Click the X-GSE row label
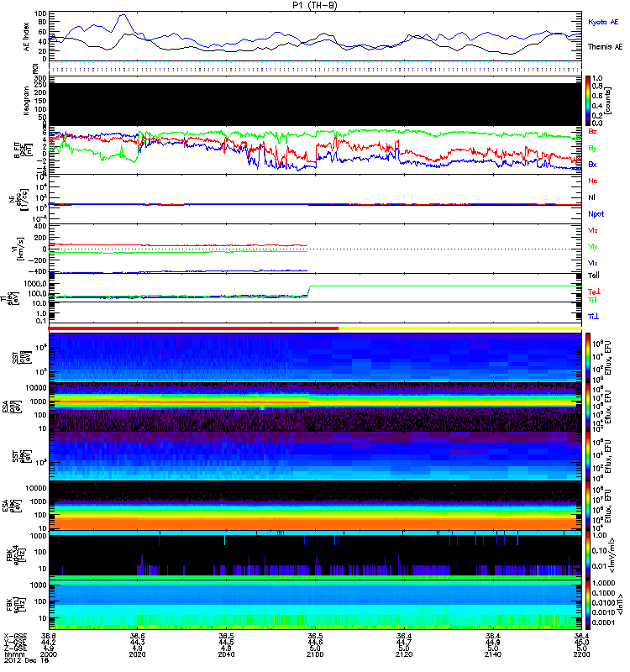630x672 pixels. (14, 637)
